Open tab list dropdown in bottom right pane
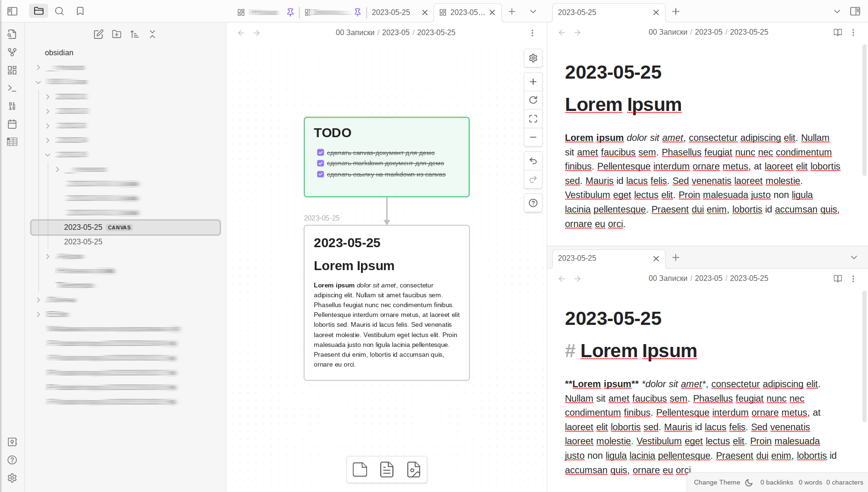This screenshot has width=868, height=492. tap(854, 257)
